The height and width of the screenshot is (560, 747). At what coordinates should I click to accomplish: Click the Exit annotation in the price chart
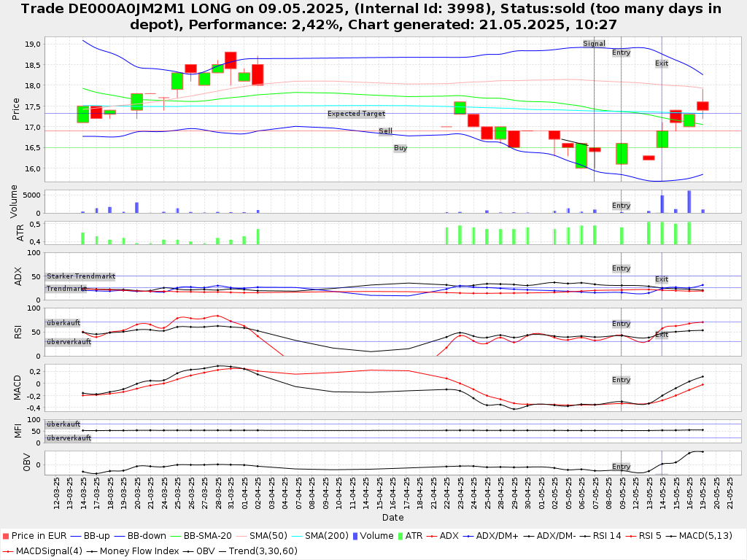tap(662, 63)
